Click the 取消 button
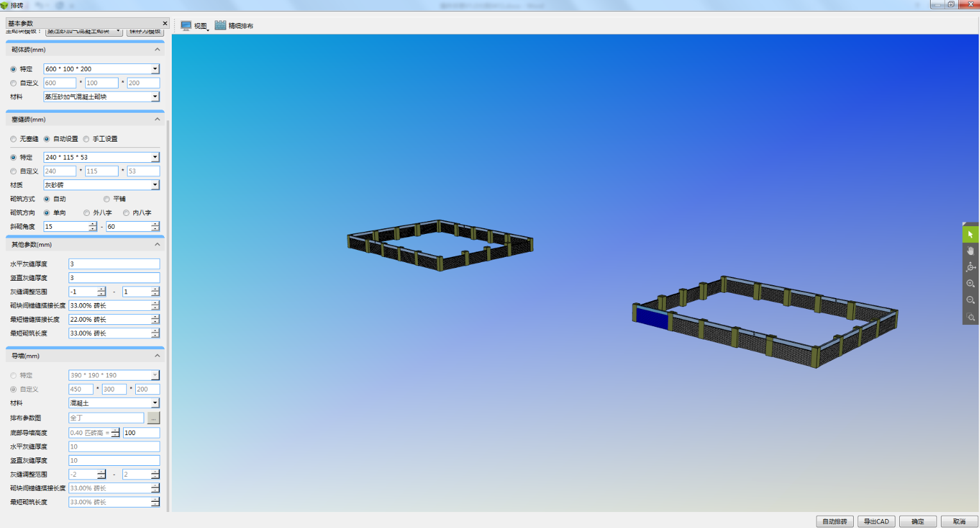 click(959, 522)
